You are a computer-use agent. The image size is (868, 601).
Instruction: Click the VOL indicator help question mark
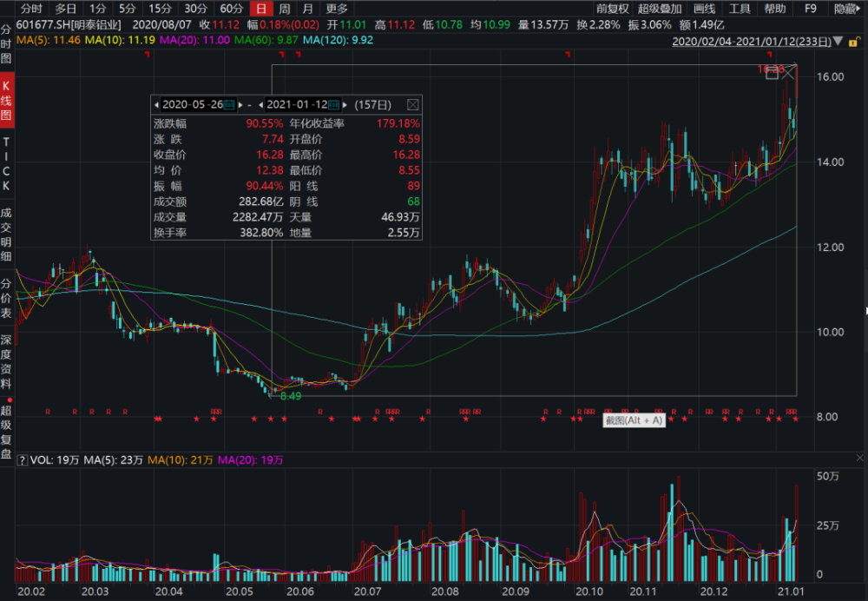pyautogui.click(x=23, y=460)
